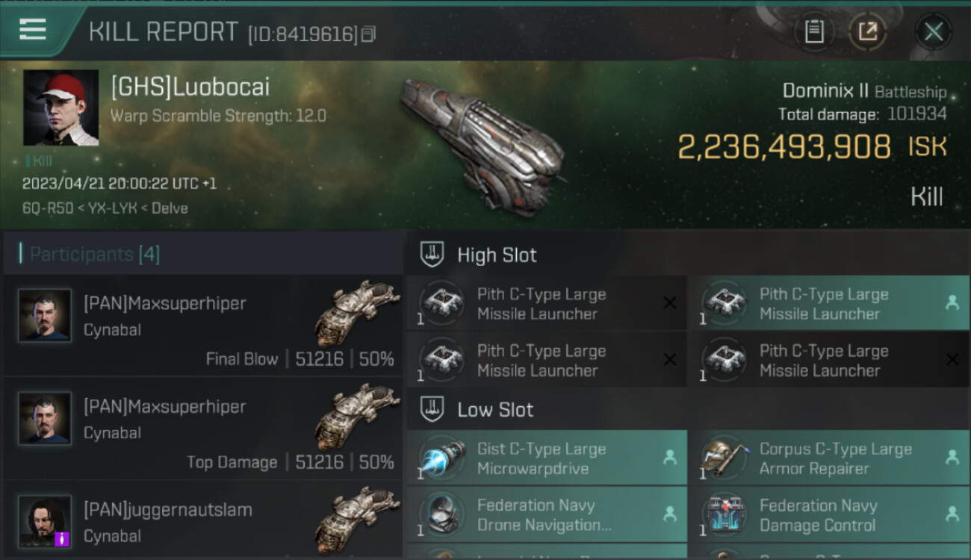Click the 6Q-R50 location link
This screenshot has width=971, height=560.
tap(43, 208)
